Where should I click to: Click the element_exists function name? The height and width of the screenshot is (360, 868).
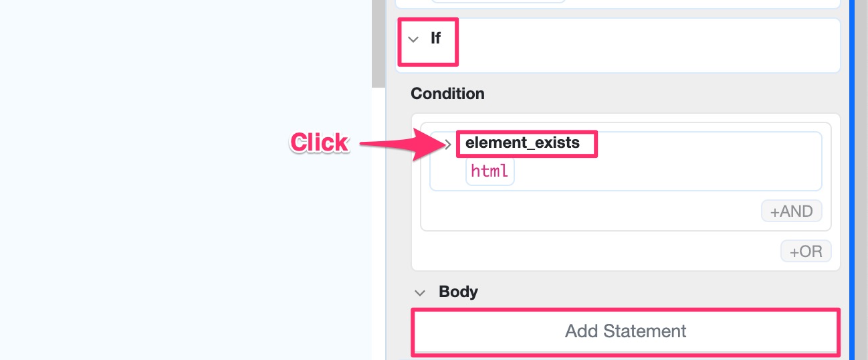coord(522,143)
